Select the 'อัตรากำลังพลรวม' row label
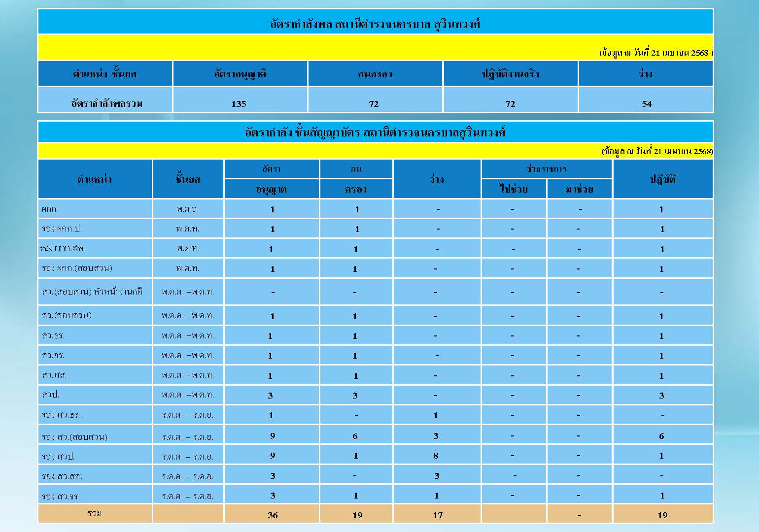 pyautogui.click(x=106, y=103)
